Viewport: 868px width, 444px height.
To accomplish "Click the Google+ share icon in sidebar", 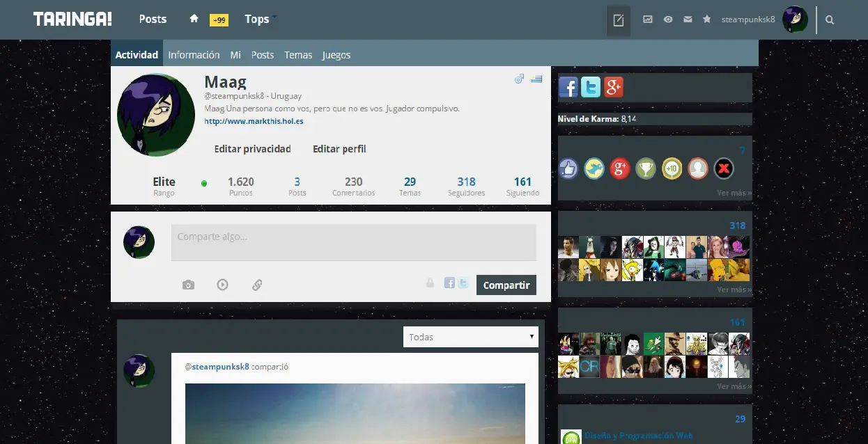I will (613, 87).
